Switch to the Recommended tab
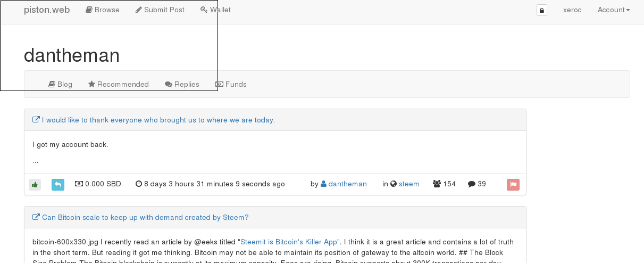 tap(119, 84)
